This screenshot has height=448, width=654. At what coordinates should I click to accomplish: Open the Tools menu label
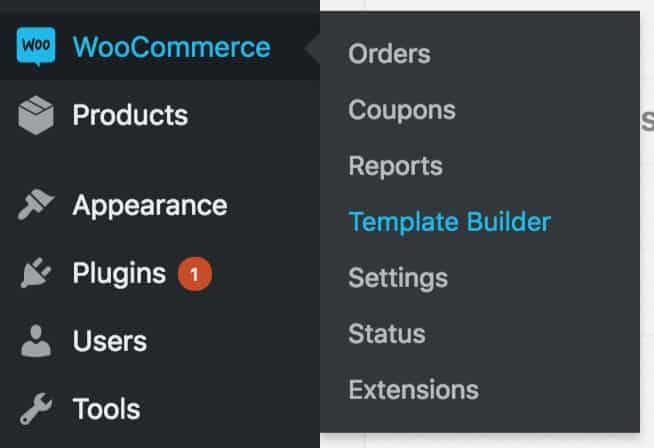106,409
